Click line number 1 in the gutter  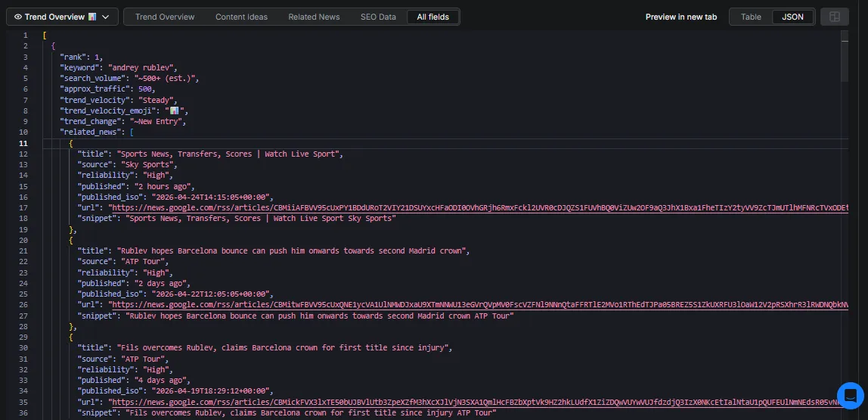point(26,36)
